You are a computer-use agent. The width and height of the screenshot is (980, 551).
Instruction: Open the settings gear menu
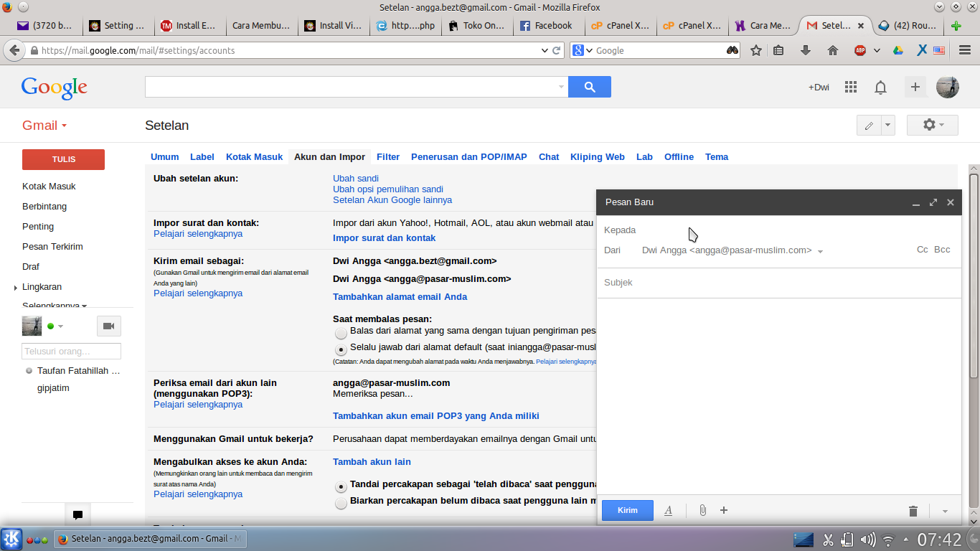tap(933, 125)
